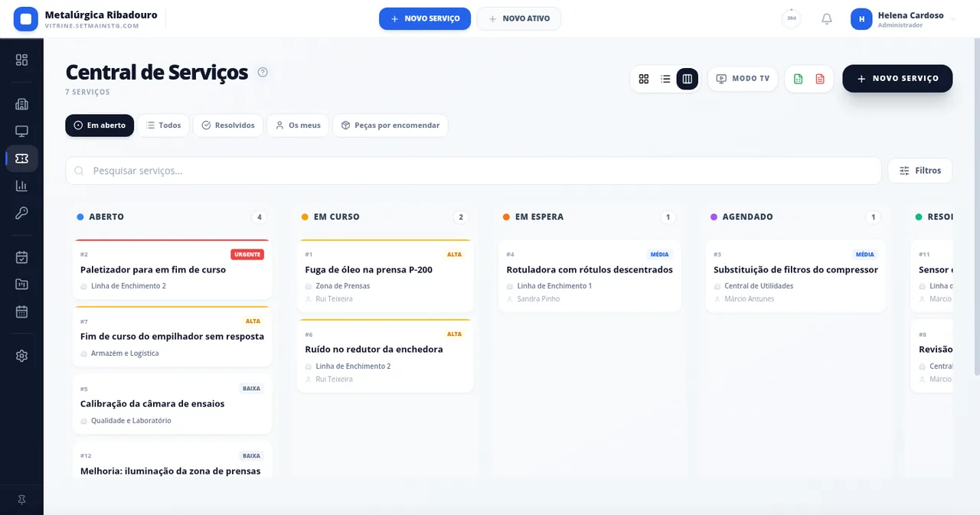
Task: Open card Fim de curso do empilhador
Action: (172, 337)
